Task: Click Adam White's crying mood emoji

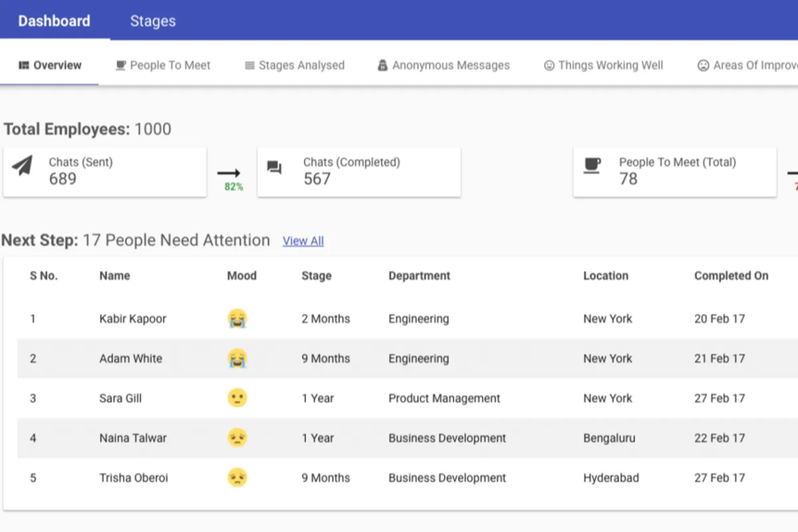Action: [237, 358]
